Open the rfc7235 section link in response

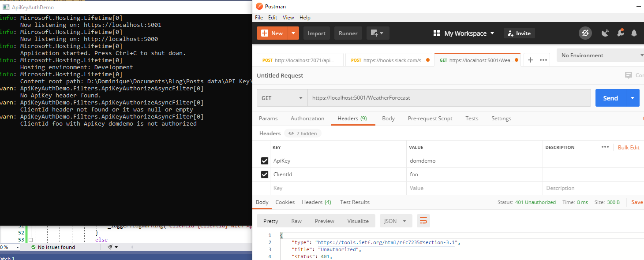click(x=386, y=243)
